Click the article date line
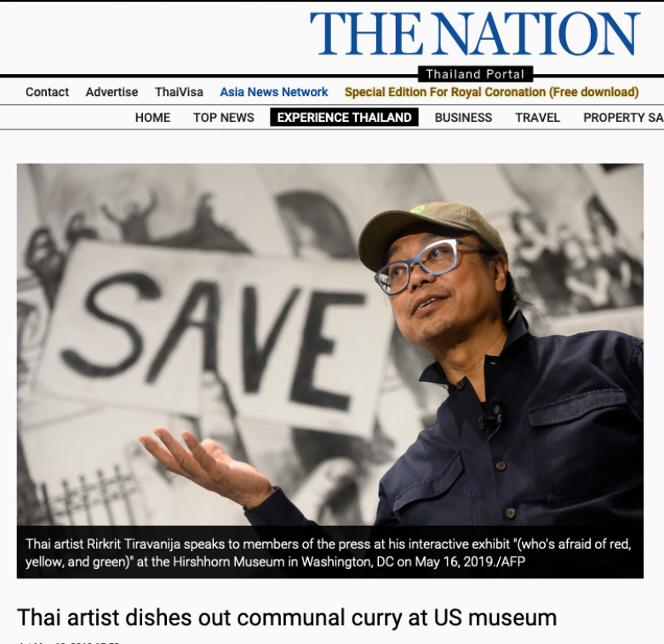Viewport: 664px width, 644px height. point(68,642)
